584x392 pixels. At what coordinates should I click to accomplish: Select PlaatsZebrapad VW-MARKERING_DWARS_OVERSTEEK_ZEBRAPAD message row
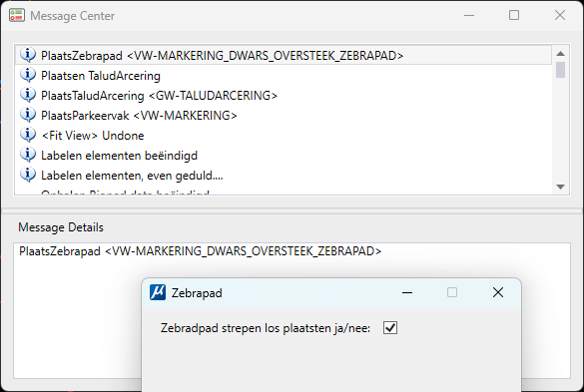click(284, 55)
